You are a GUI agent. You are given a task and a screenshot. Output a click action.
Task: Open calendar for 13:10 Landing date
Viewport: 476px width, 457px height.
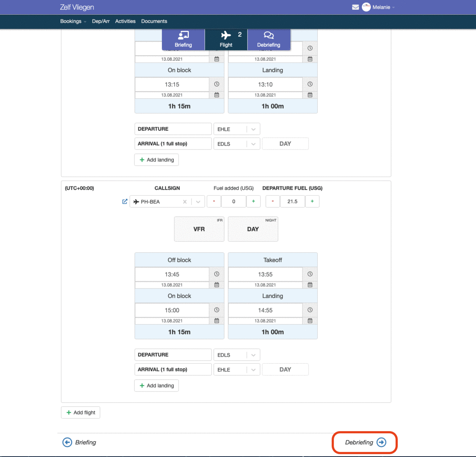pyautogui.click(x=310, y=95)
